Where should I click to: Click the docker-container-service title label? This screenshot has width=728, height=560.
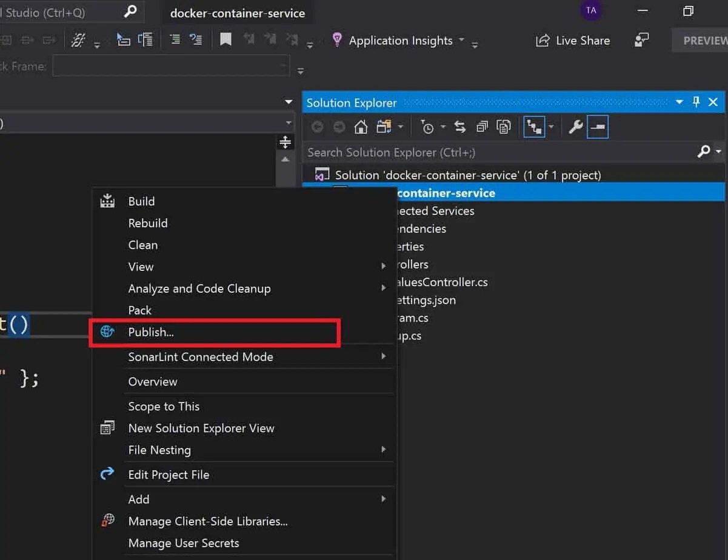click(238, 13)
